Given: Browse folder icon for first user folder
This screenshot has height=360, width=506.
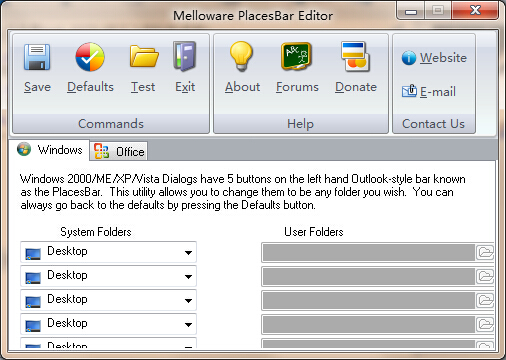Looking at the screenshot, I should (x=485, y=252).
